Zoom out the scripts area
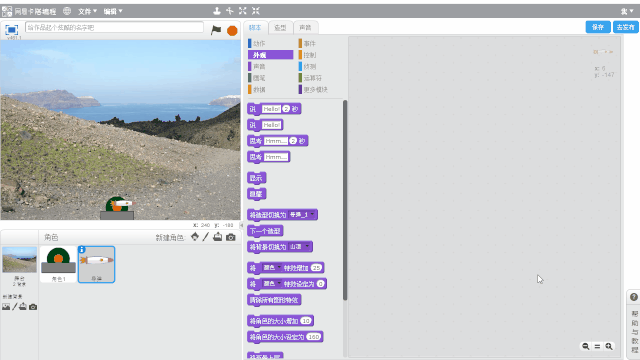640x360 pixels. [x=586, y=346]
